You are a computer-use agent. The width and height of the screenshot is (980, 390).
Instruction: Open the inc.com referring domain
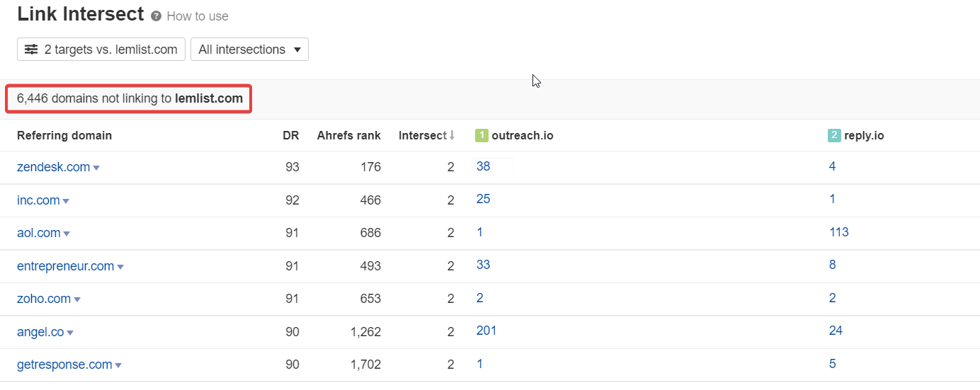(x=38, y=200)
